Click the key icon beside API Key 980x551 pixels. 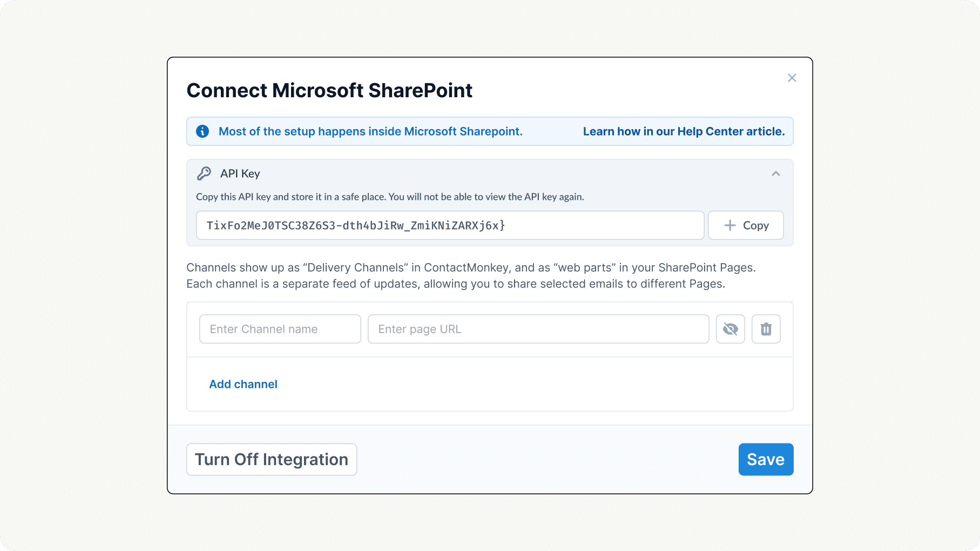[204, 173]
